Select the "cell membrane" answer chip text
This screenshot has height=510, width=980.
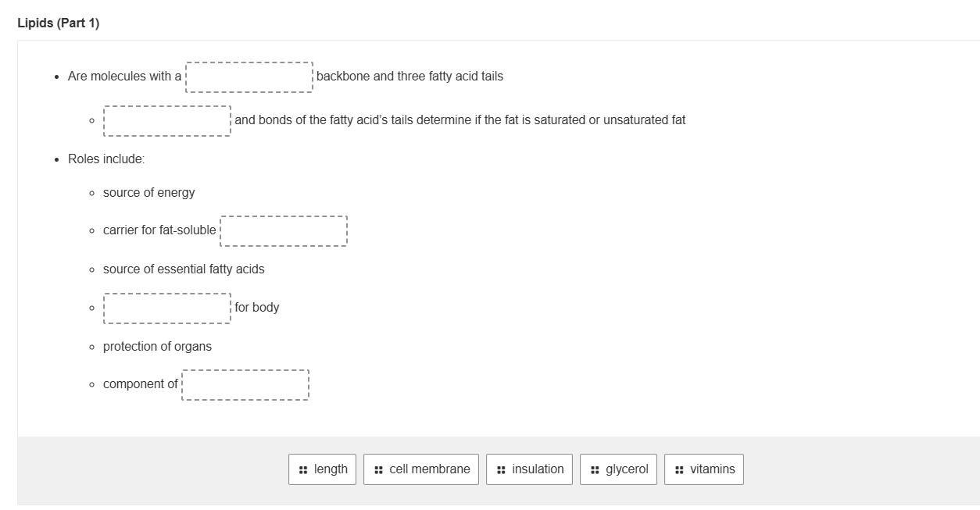429,469
